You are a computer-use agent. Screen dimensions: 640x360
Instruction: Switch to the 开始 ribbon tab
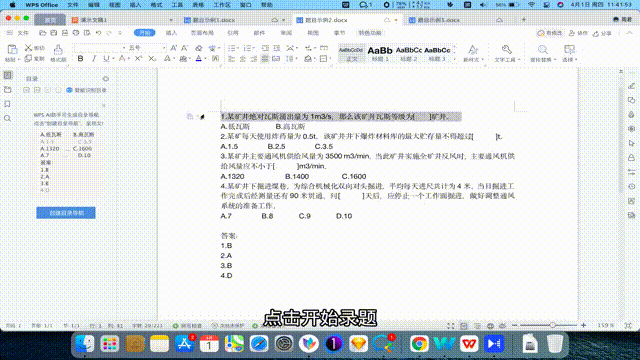pos(145,33)
